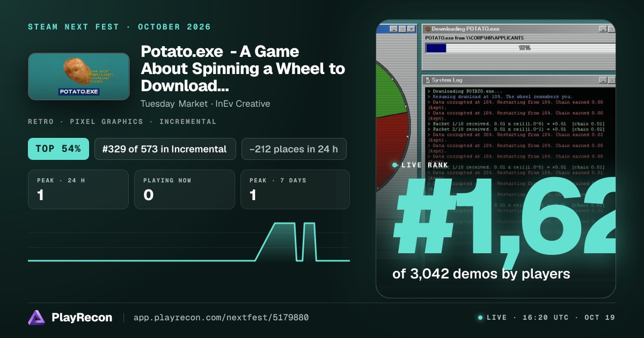Click the player count sparkline chart peak

coord(284,224)
